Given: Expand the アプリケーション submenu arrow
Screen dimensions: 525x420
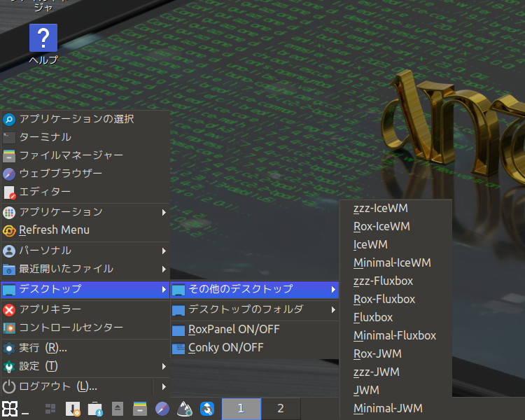Looking at the screenshot, I should (164, 212).
